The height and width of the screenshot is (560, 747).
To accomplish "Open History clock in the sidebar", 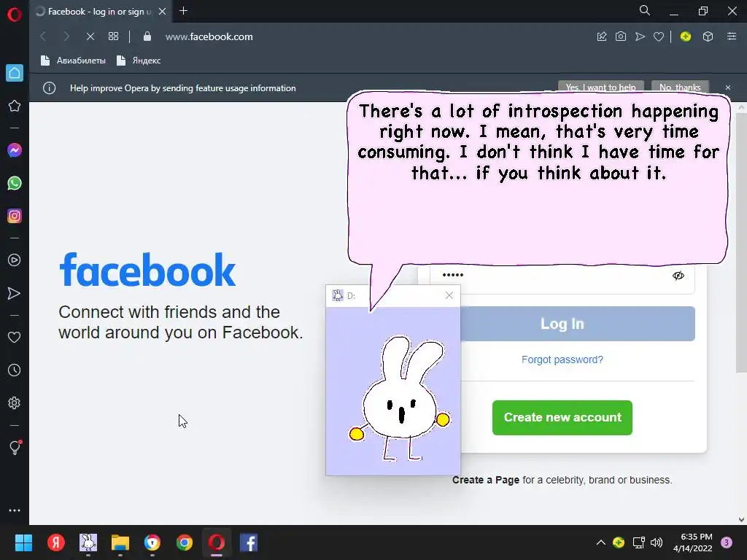I will (x=15, y=370).
